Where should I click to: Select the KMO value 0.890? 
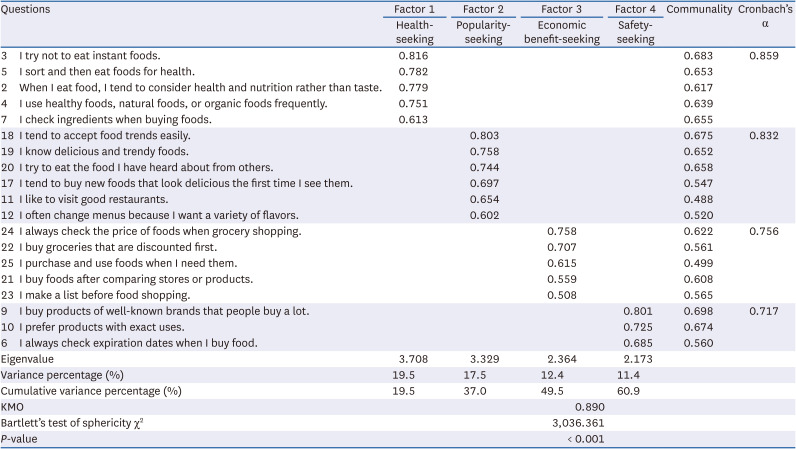(591, 407)
